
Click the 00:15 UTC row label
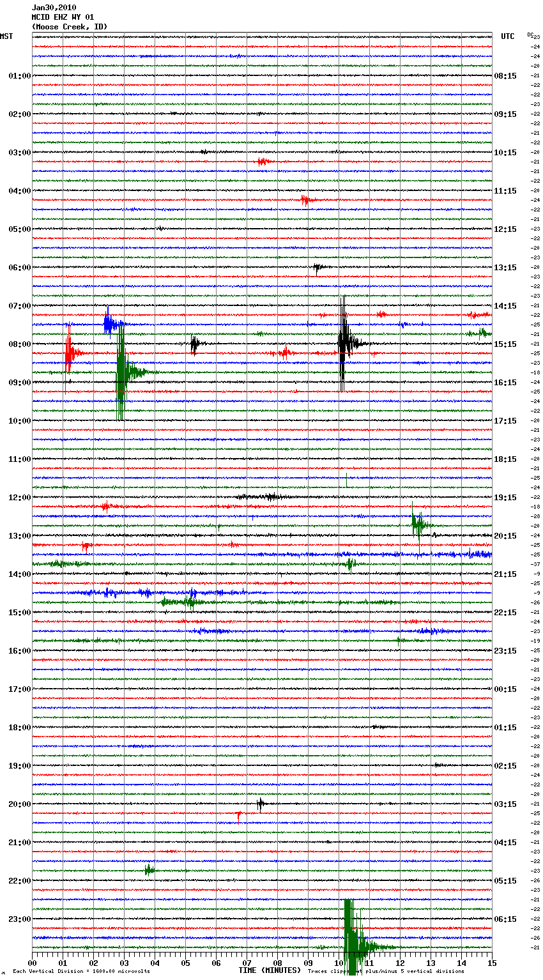505,689
